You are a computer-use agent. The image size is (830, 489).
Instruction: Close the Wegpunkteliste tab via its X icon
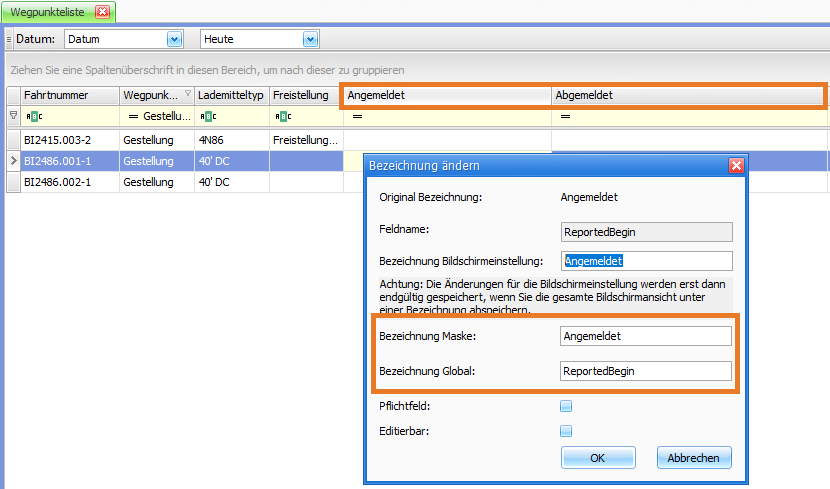click(x=102, y=12)
